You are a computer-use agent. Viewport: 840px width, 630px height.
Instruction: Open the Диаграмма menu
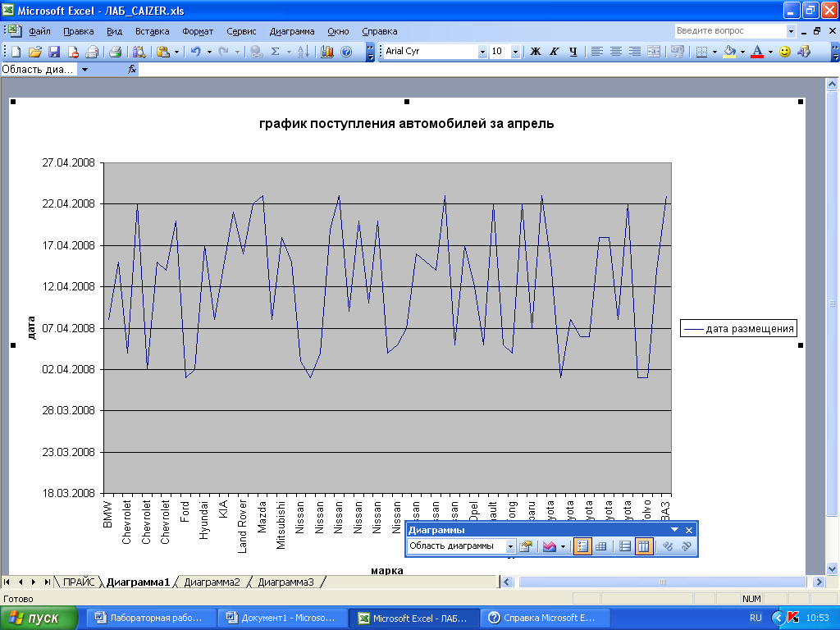(291, 31)
